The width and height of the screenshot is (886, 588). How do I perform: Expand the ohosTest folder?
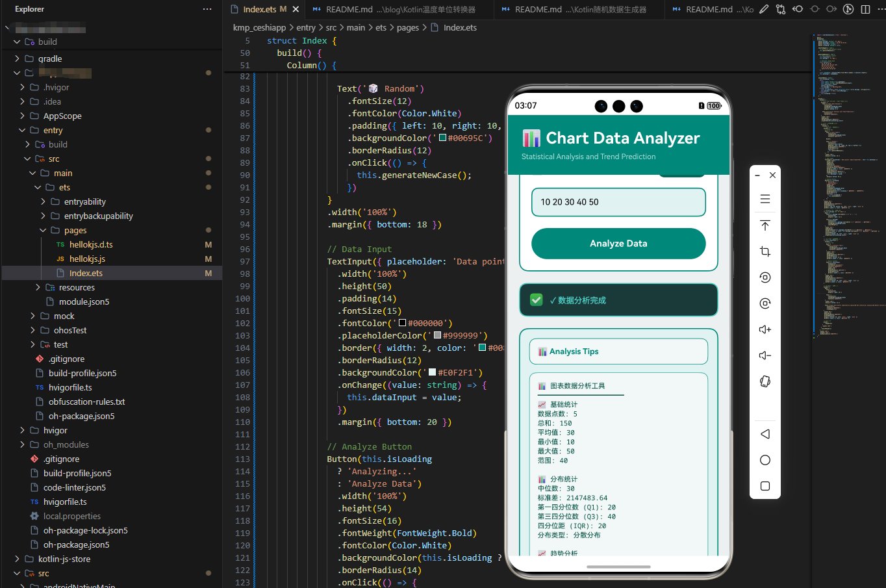pos(33,330)
